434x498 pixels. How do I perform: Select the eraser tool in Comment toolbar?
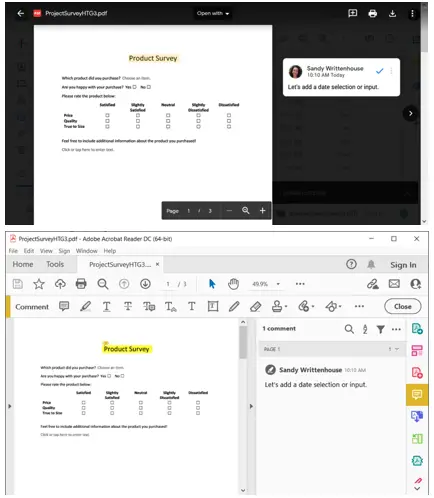pyautogui.click(x=255, y=306)
